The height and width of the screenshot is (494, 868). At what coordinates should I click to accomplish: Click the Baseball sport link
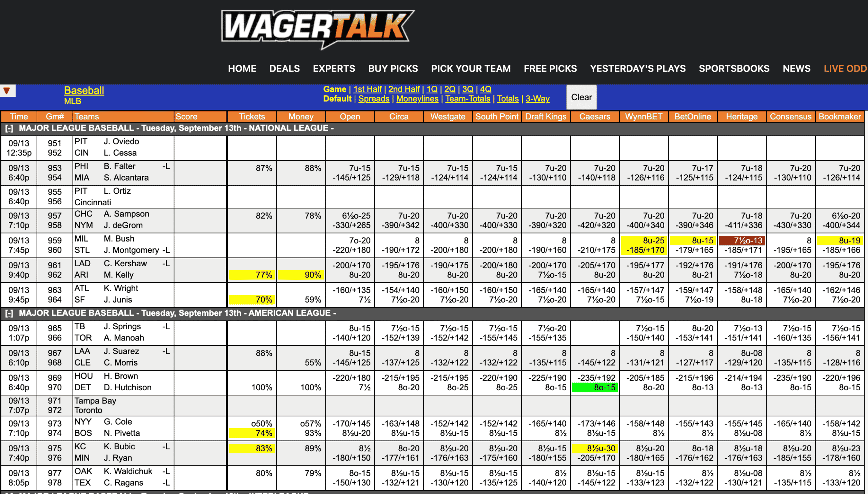click(x=84, y=90)
